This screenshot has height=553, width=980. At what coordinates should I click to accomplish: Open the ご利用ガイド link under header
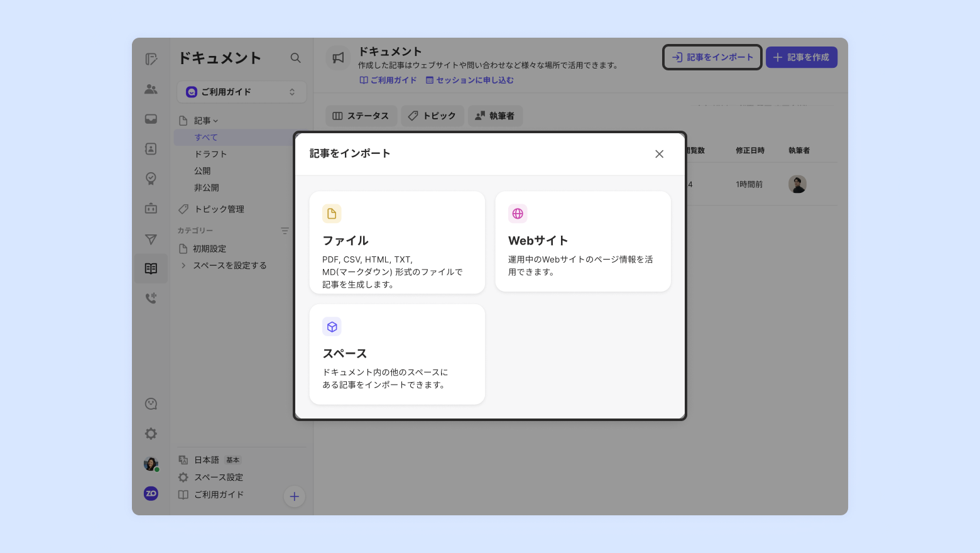click(x=388, y=80)
